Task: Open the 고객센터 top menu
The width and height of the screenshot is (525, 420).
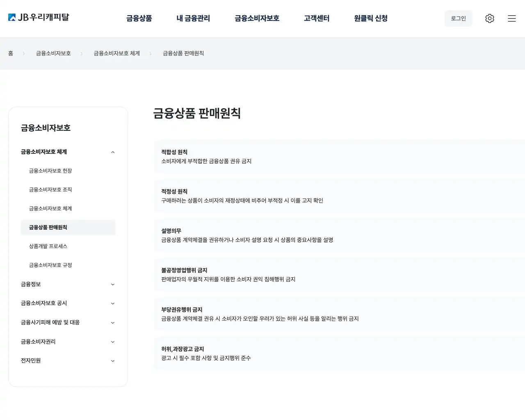Action: tap(317, 18)
